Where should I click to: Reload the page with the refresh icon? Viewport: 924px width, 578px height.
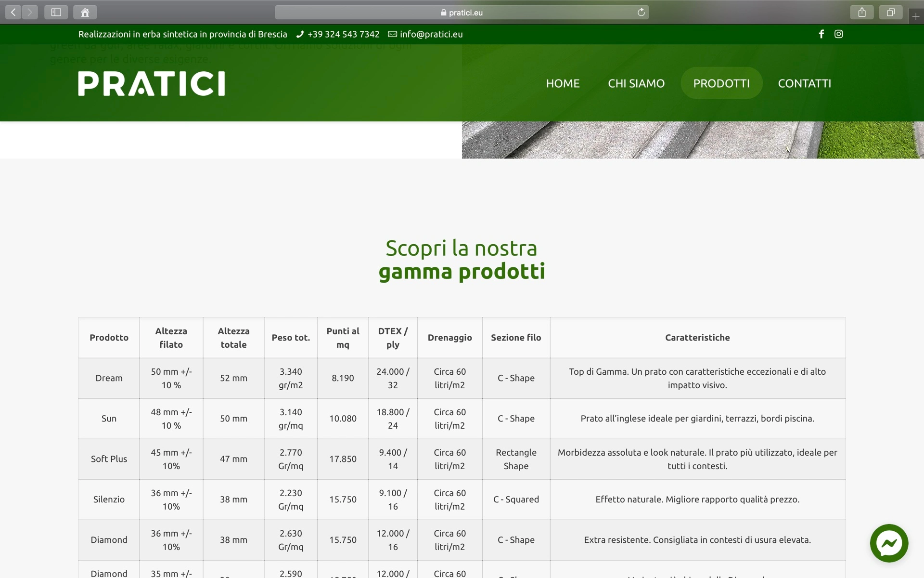pyautogui.click(x=641, y=13)
